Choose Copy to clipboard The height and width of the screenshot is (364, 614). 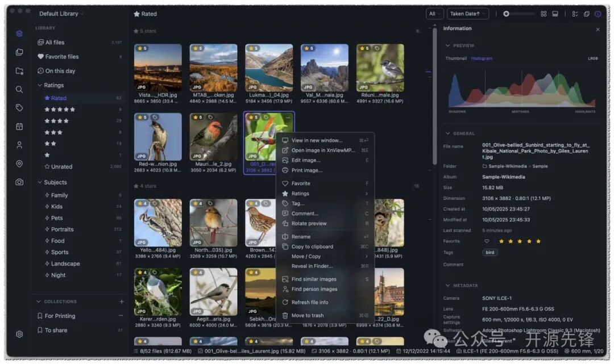point(325,246)
